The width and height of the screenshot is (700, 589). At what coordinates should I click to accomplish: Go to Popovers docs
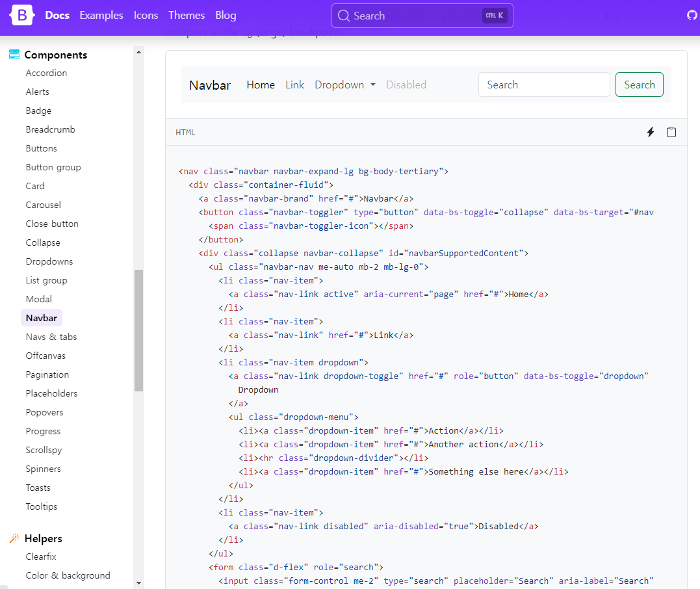click(x=45, y=412)
